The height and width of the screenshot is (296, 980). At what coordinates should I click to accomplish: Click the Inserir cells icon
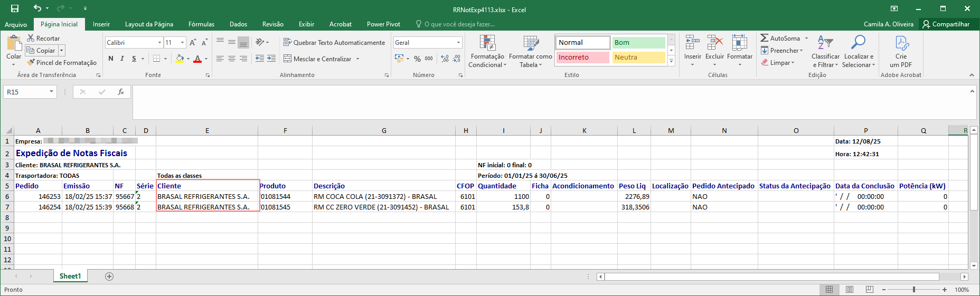[x=692, y=43]
